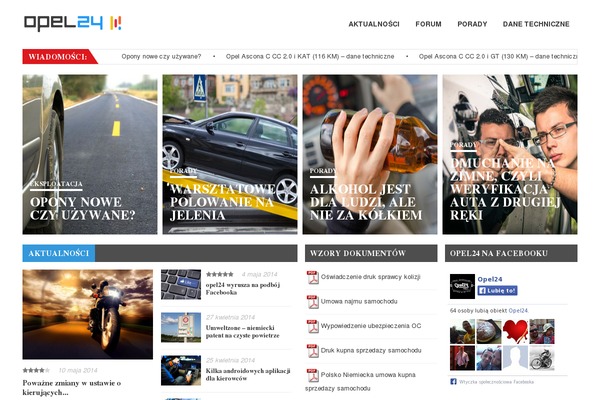The width and height of the screenshot is (600, 400).
Task: Open the PDF icon for Wypowiedzenie ubezpieczenia OC
Action: click(313, 326)
